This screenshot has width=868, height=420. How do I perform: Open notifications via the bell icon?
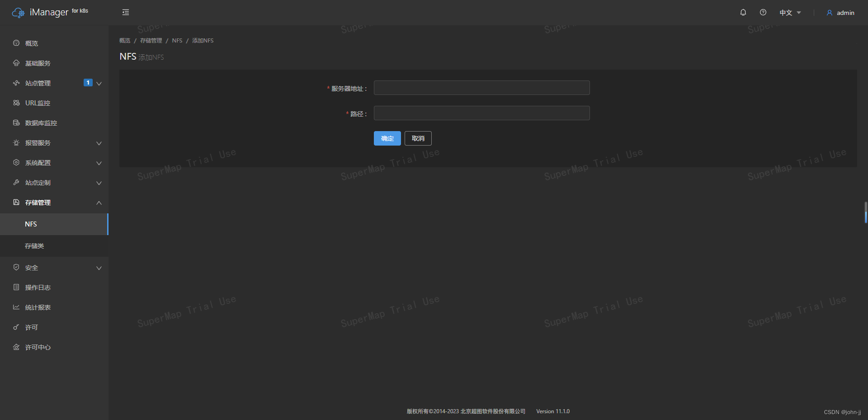(x=743, y=12)
